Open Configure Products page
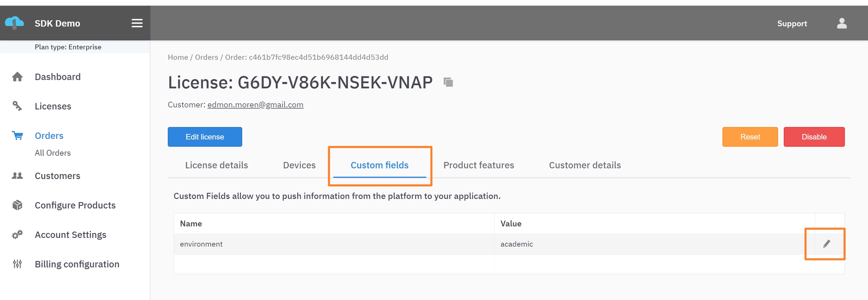The width and height of the screenshot is (868, 300). coord(75,205)
